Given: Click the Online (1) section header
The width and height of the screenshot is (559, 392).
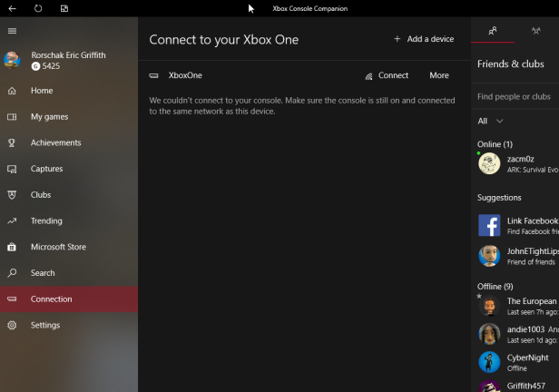Looking at the screenshot, I should [495, 144].
